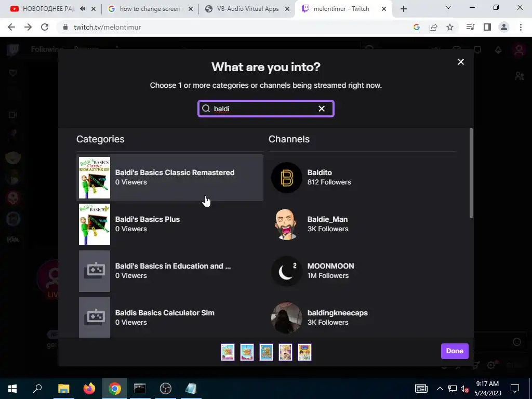Image resolution: width=532 pixels, height=399 pixels.
Task: Click Baldie_Man's bearded avatar
Action: [x=287, y=224]
